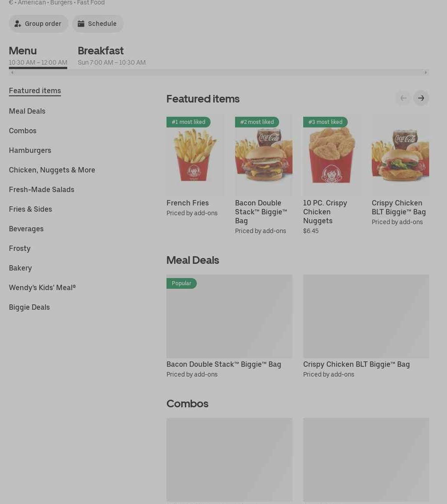Open Crispy Chicken BLT Biggie Bag meal deal
The image size is (447, 504).
366,326
